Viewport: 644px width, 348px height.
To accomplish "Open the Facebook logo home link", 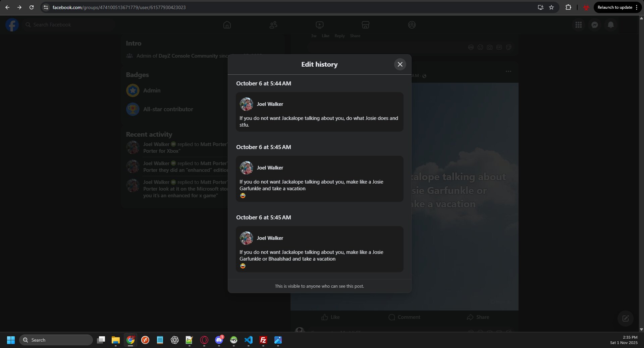I will point(12,25).
